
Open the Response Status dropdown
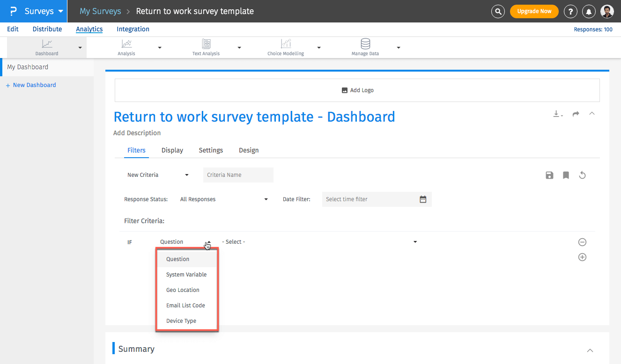[223, 199]
